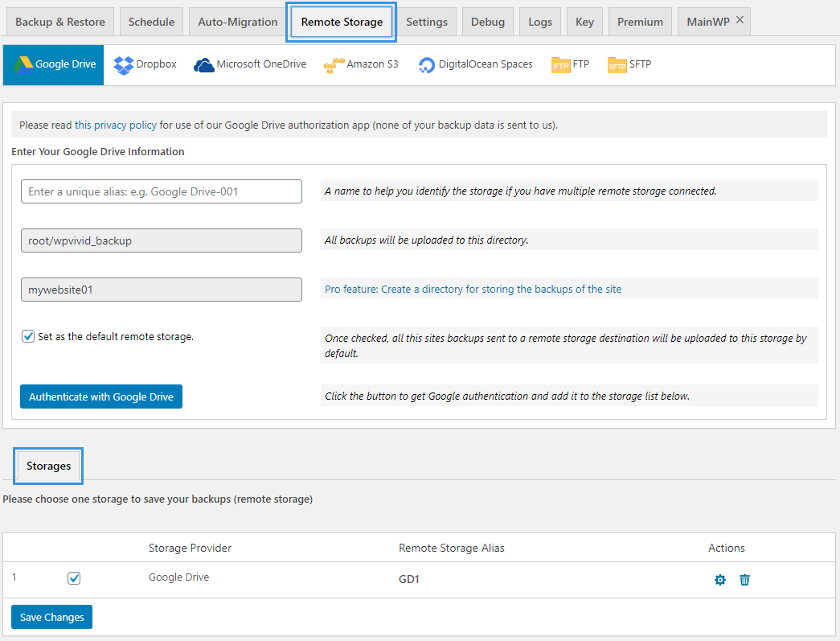This screenshot has height=641, width=840.
Task: Open settings gear for GD1 storage
Action: click(x=720, y=580)
